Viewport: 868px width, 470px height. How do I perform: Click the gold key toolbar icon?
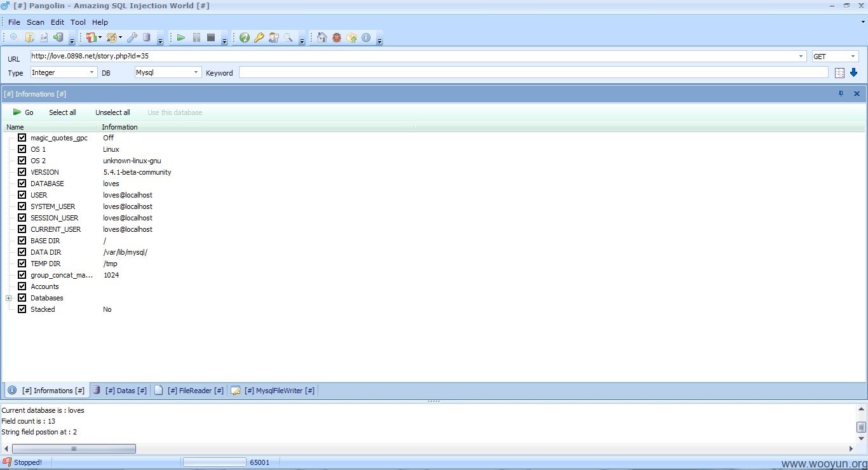[x=259, y=37]
